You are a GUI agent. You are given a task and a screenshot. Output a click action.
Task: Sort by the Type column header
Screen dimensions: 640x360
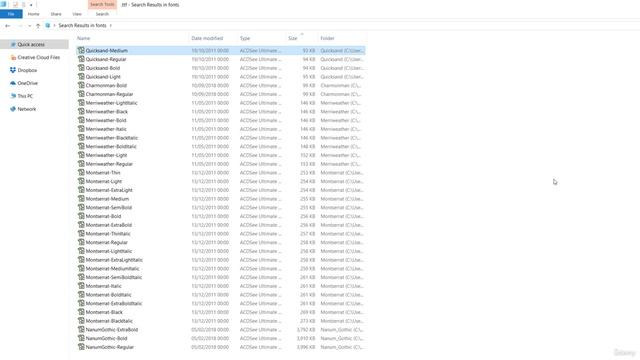coord(244,38)
